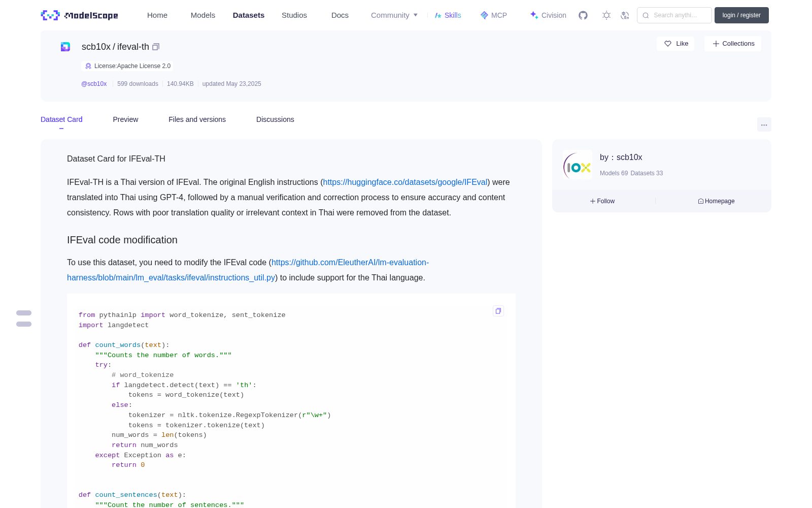Open the lm-evaluation-harness GitHub link

(x=248, y=270)
